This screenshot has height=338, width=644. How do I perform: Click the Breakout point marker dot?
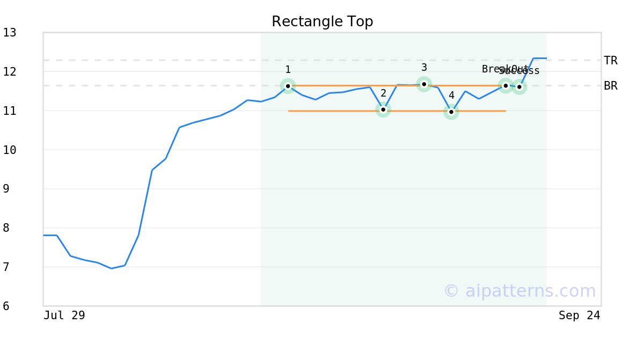pos(506,85)
